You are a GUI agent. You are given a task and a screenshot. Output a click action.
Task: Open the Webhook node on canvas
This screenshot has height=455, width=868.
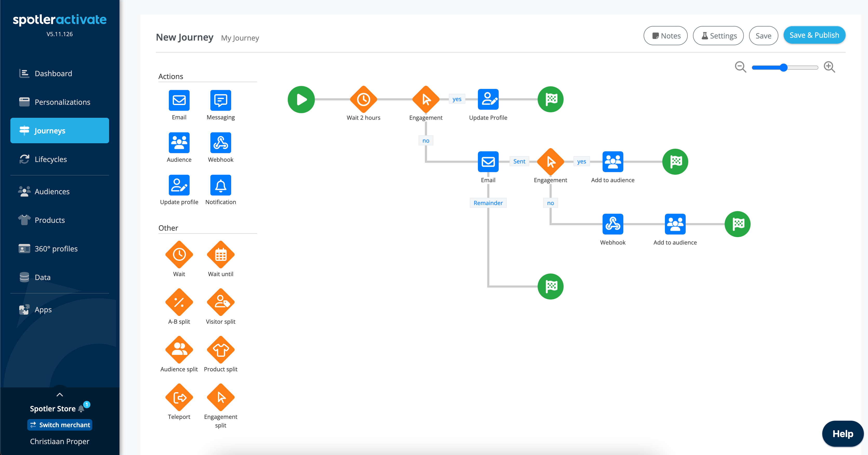[613, 224]
